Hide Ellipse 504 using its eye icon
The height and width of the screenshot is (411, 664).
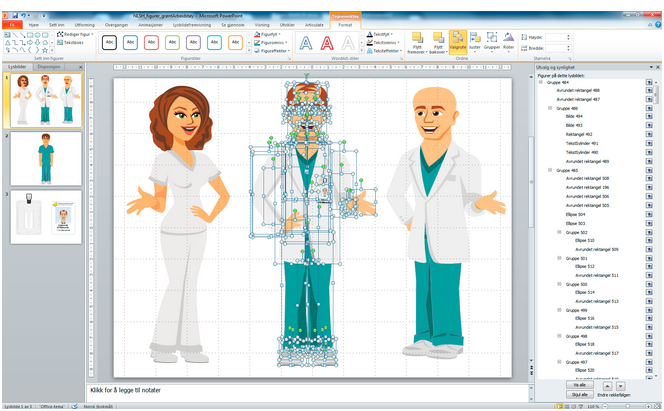click(x=650, y=214)
